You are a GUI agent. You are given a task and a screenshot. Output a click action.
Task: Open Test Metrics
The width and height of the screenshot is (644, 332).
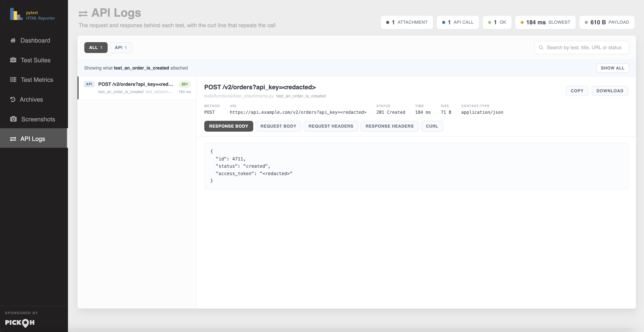tap(34, 80)
